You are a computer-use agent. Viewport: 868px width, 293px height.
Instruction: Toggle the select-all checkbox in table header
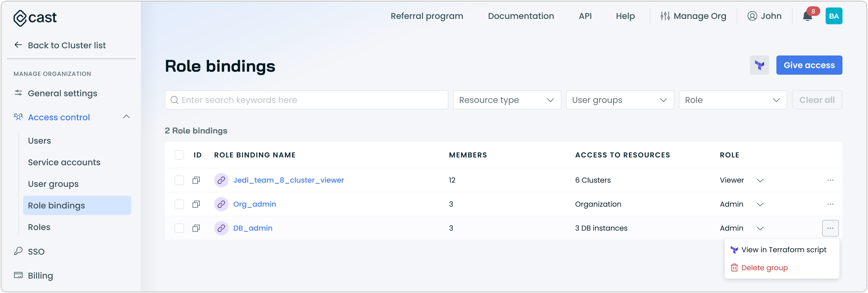179,155
